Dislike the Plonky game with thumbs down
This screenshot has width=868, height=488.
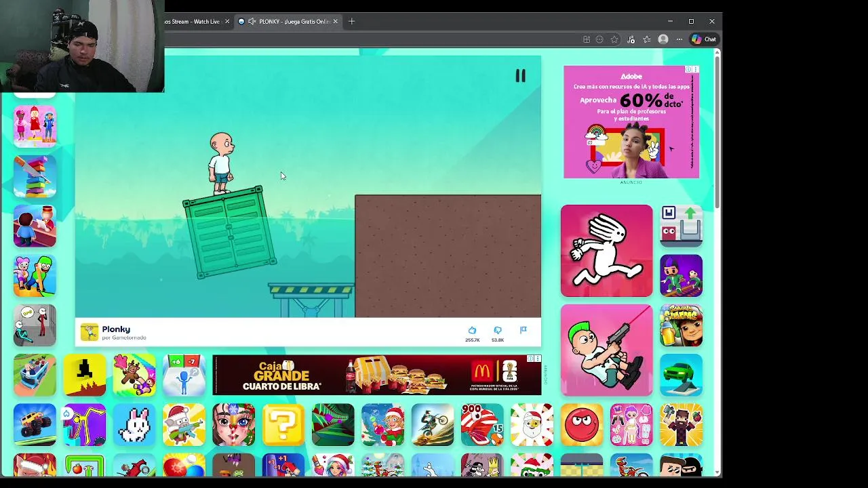498,330
